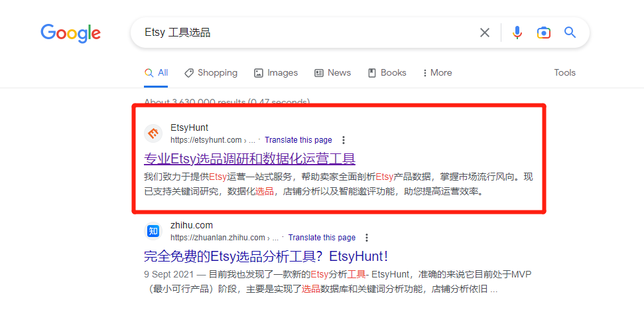Open the three-dot menu for EtsyHunt result

pyautogui.click(x=344, y=140)
